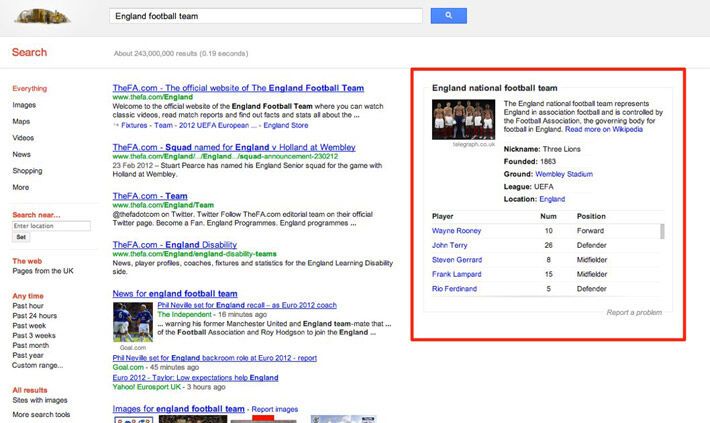The width and height of the screenshot is (710, 423).
Task: Click the Team sitelink under TheFA.com
Action: [163, 125]
